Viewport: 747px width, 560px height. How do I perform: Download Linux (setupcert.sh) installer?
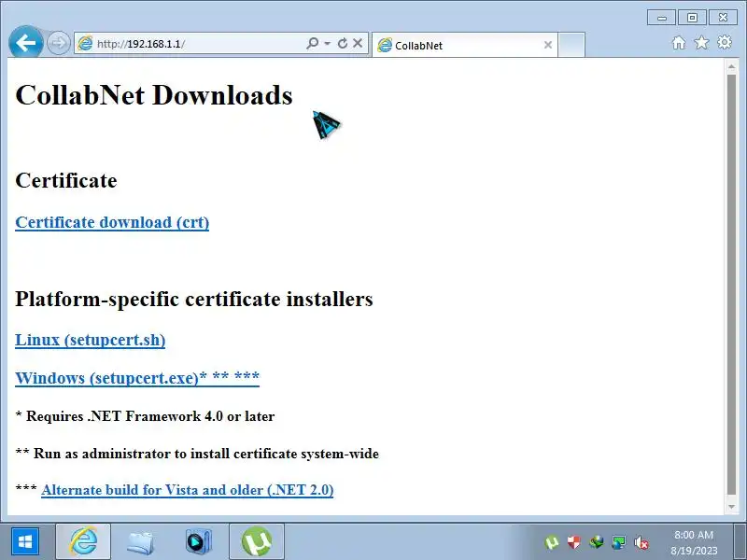(90, 340)
